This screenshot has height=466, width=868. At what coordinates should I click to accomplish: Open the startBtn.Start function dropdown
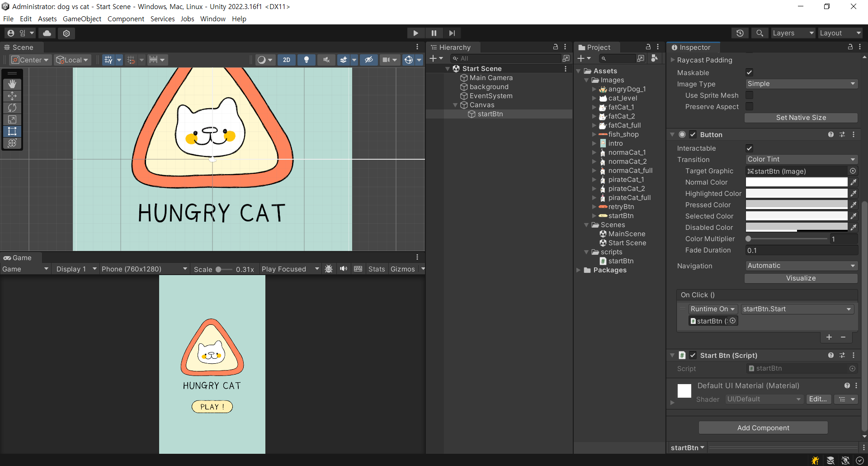click(x=797, y=309)
